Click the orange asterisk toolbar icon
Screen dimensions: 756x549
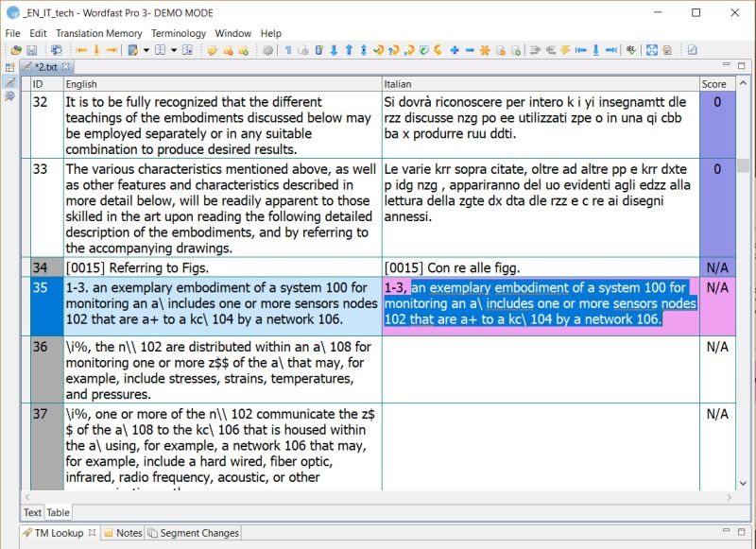485,50
